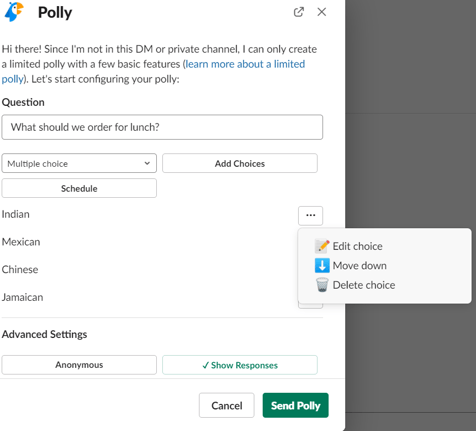Viewport: 476px width, 431px height.
Task: Expand the Multiple choice dropdown
Action: (79, 163)
